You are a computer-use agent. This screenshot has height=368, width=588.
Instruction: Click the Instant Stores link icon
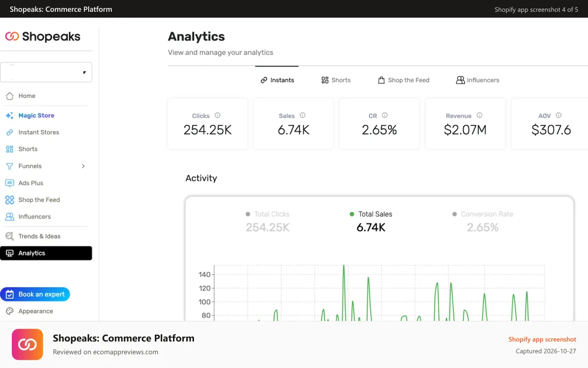pos(9,132)
